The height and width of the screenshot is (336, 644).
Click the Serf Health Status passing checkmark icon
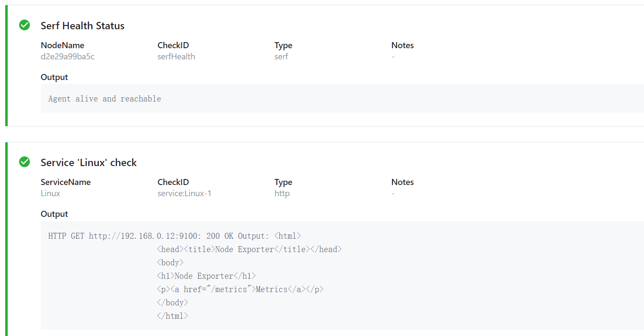tap(25, 25)
